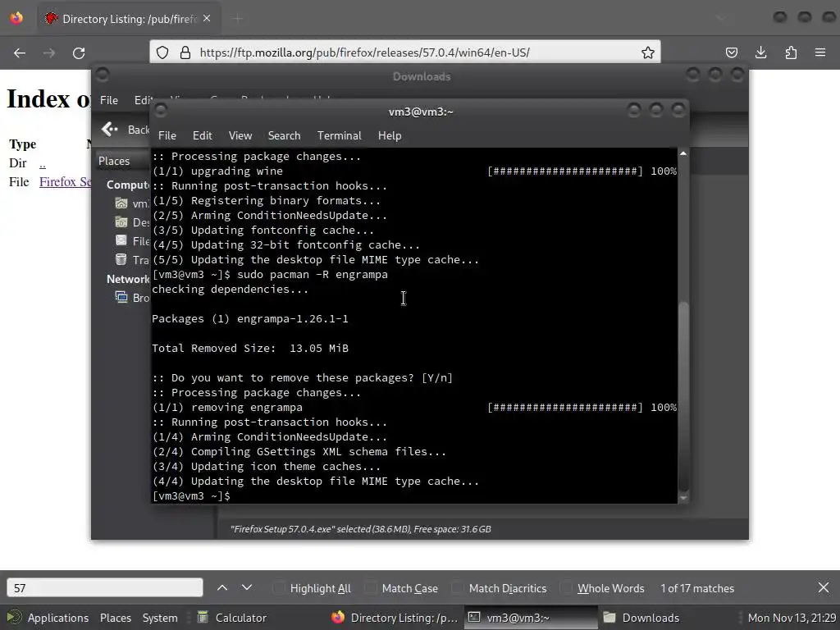Switch to vm3@vm3 terminal taskbar entry
This screenshot has height=630, width=840.
(x=531, y=618)
